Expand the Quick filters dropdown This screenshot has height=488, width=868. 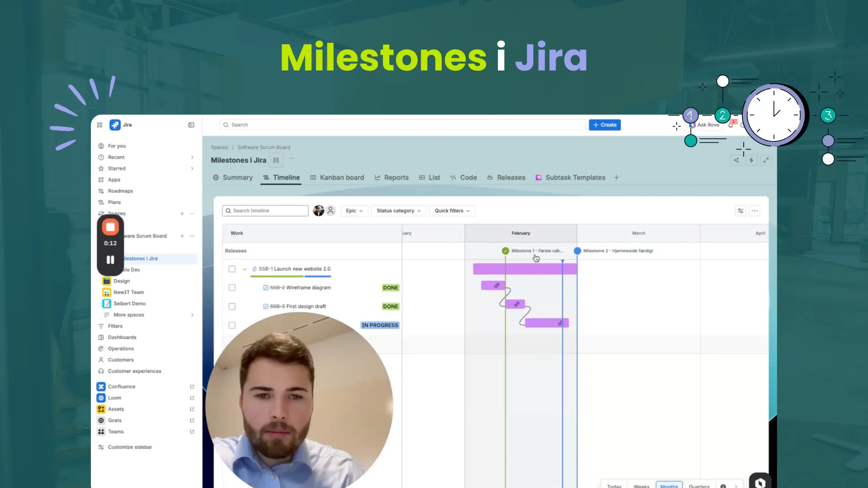452,211
